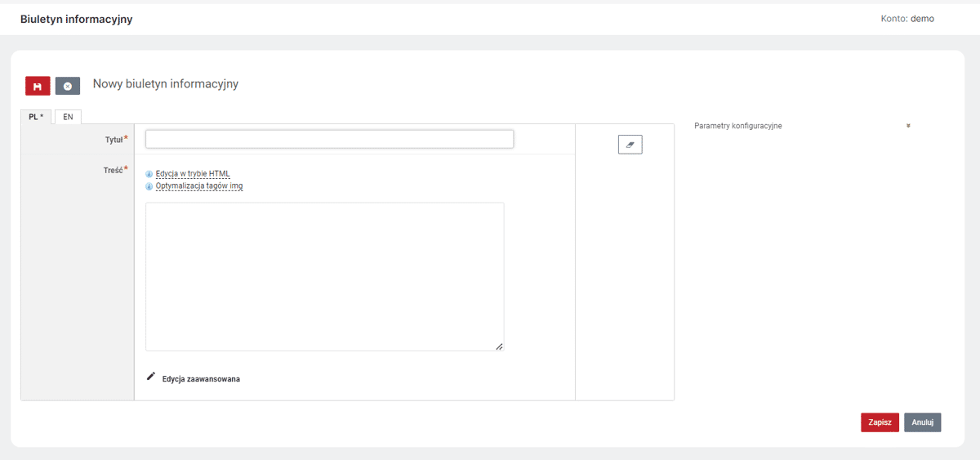Click the text area resize handle
Viewport: 980px width, 460px height.
point(499,346)
